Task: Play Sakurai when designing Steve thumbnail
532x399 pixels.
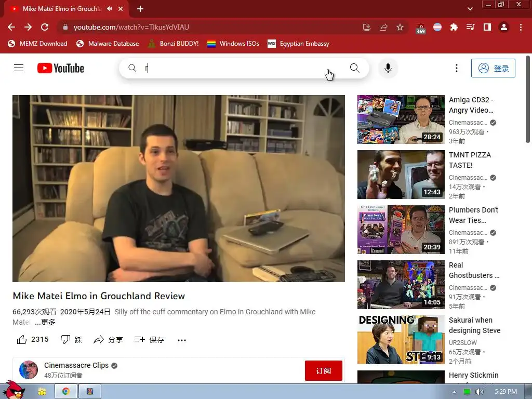Action: point(401,340)
